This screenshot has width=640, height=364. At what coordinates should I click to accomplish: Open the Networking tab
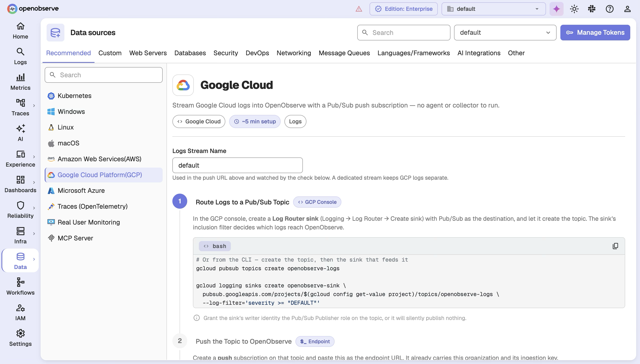click(x=294, y=53)
